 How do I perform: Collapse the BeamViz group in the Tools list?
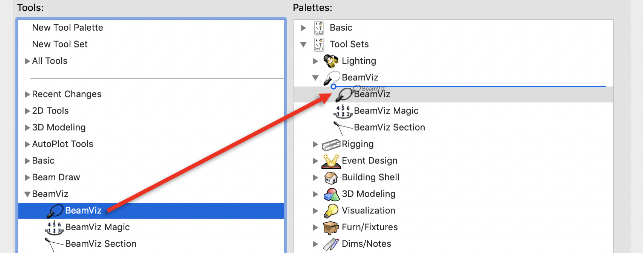pos(27,194)
